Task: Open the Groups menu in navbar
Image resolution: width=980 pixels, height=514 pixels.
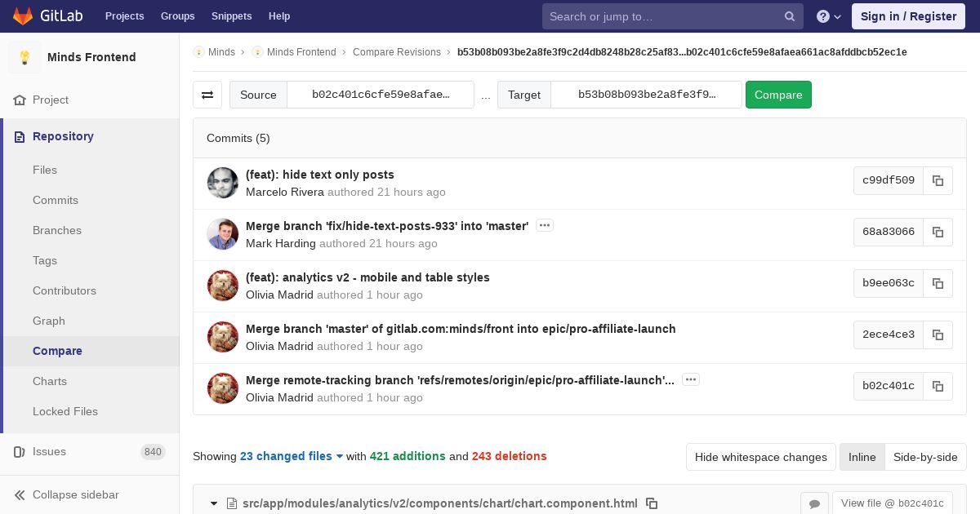Action: click(x=177, y=16)
